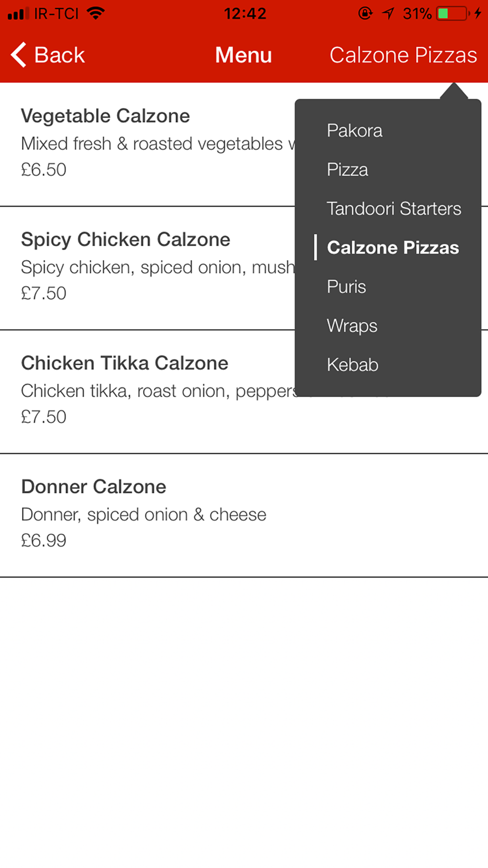Viewport: 488px width, 868px height.
Task: Tap the location arrow status icon
Action: [x=388, y=13]
